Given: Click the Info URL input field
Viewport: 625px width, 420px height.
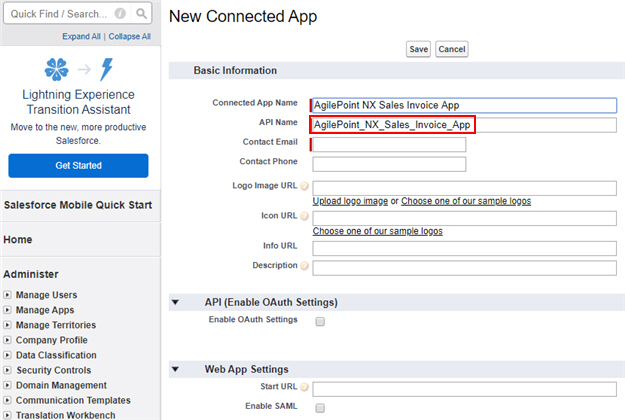Looking at the screenshot, I should (464, 248).
